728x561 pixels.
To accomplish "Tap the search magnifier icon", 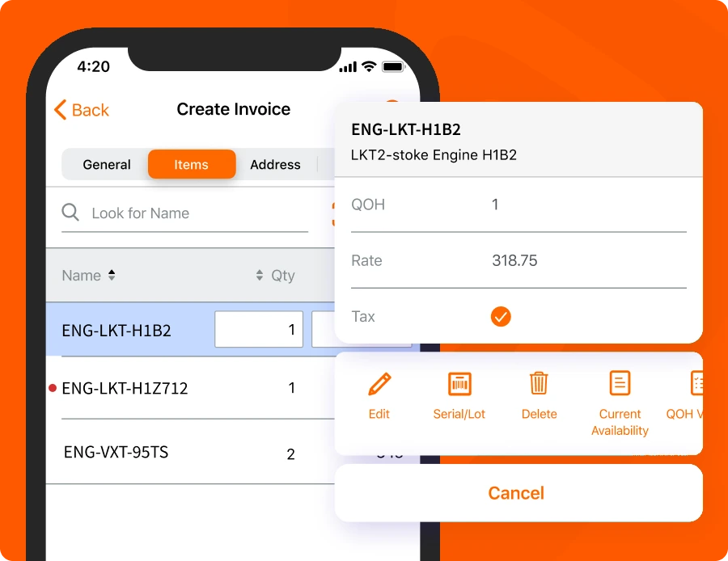I will pos(70,212).
